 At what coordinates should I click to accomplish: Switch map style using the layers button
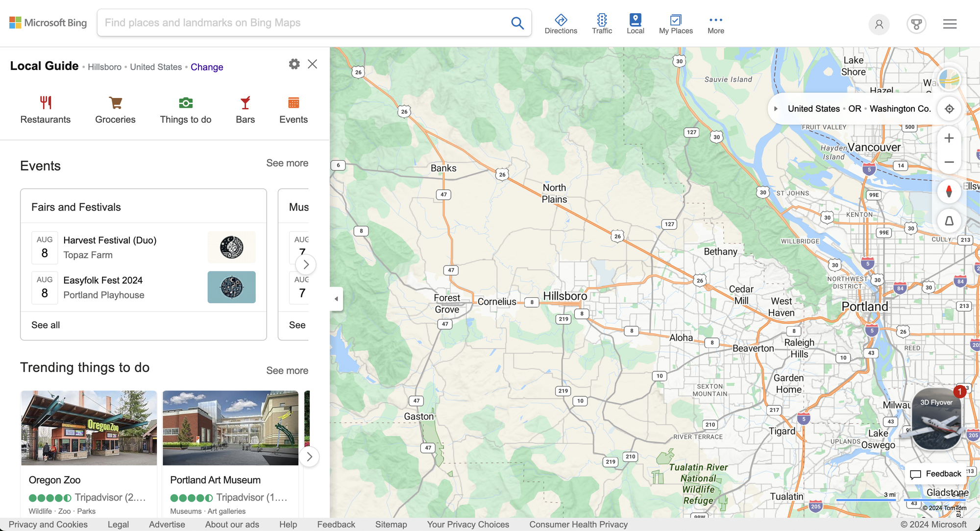(949, 79)
